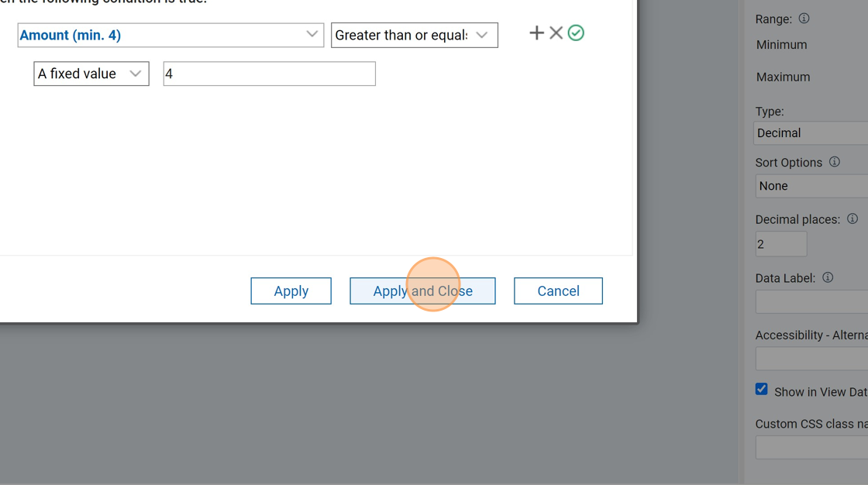Click the Cancel button

point(558,291)
